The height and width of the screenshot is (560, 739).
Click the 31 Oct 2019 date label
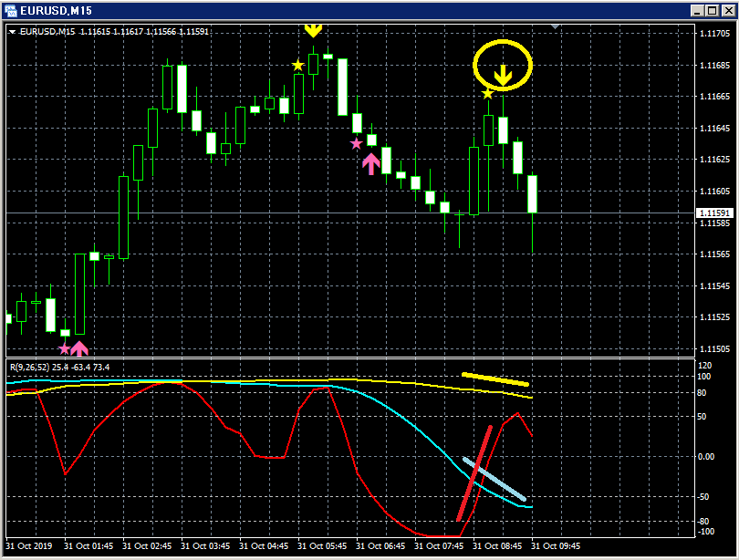point(29,546)
